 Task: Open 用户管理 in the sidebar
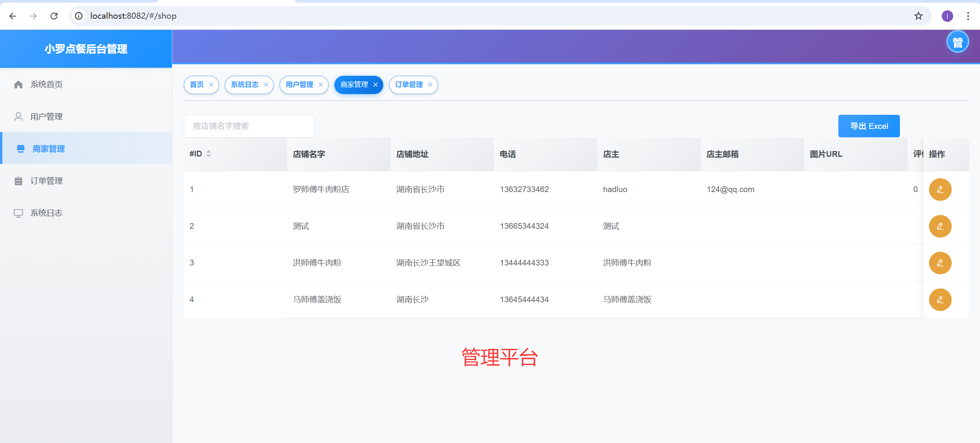pyautogui.click(x=46, y=117)
